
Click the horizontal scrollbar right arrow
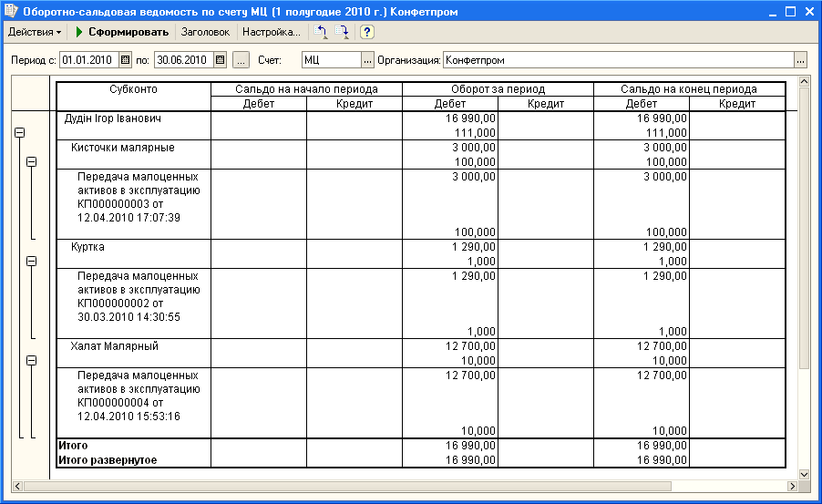pos(792,486)
